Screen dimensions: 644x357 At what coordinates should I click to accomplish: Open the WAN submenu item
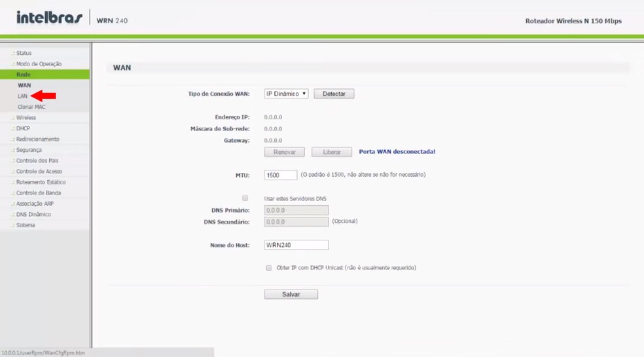click(x=24, y=85)
